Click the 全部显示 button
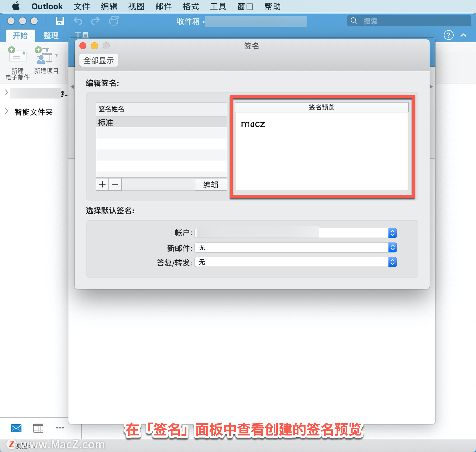The height and width of the screenshot is (452, 476). coord(99,60)
